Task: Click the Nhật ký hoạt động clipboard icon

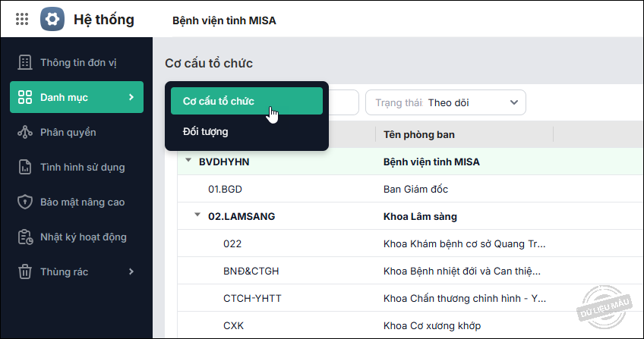Action: 24,237
